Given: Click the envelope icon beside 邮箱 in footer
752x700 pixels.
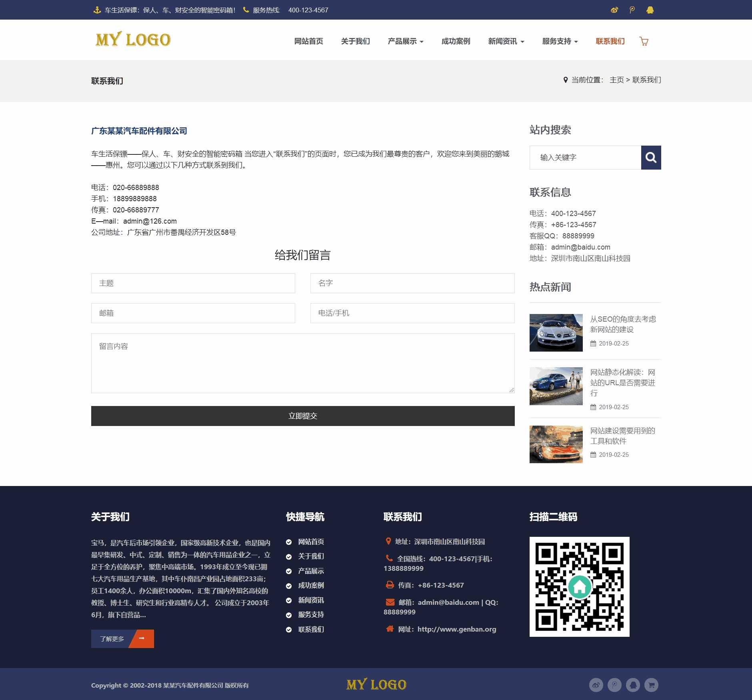Looking at the screenshot, I should [x=389, y=602].
